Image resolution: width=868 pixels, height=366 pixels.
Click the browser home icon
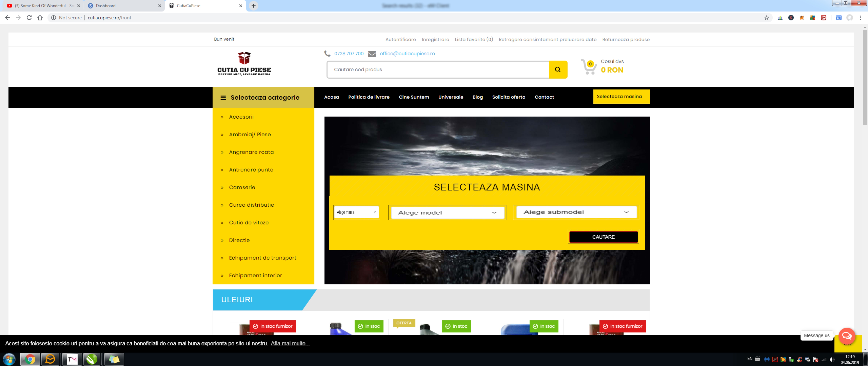[40, 18]
